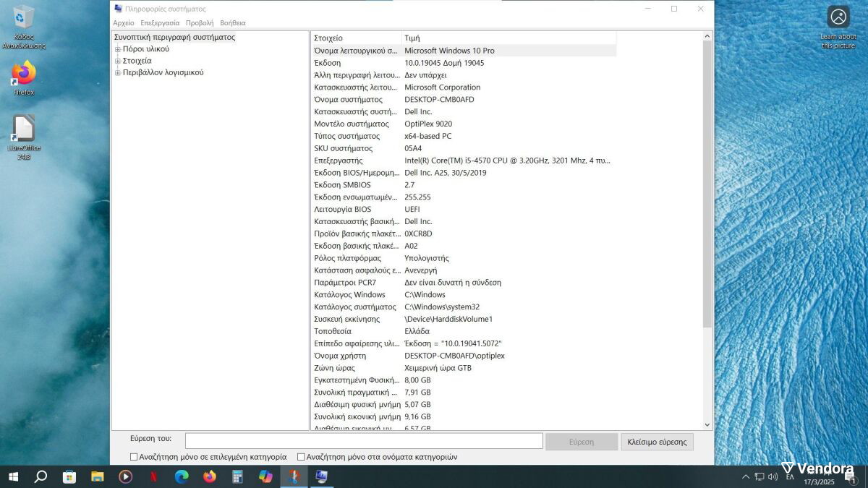Check 'Αναζήτηση μόνο σε επιλεγμένη κατηγορία' box
The height and width of the screenshot is (488, 868).
[x=134, y=457]
